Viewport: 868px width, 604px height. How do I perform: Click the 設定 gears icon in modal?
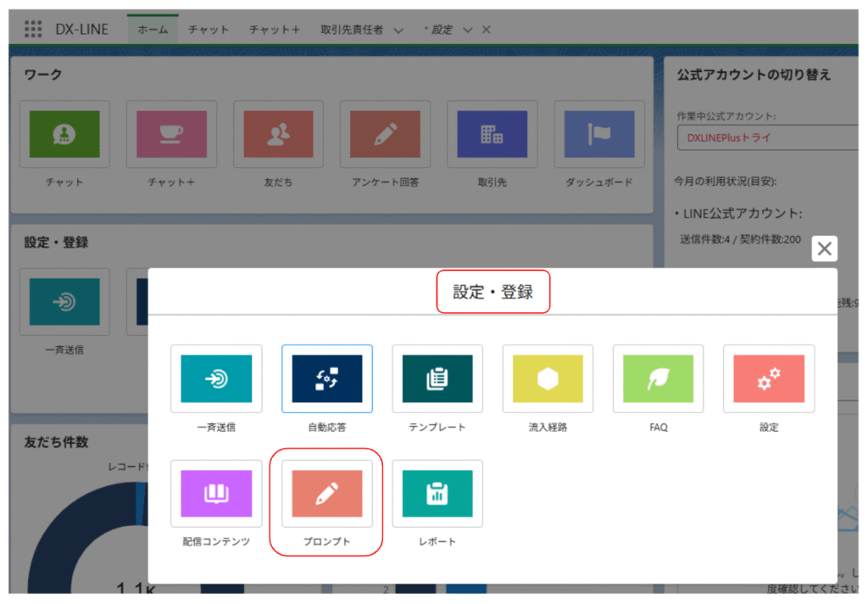[768, 378]
